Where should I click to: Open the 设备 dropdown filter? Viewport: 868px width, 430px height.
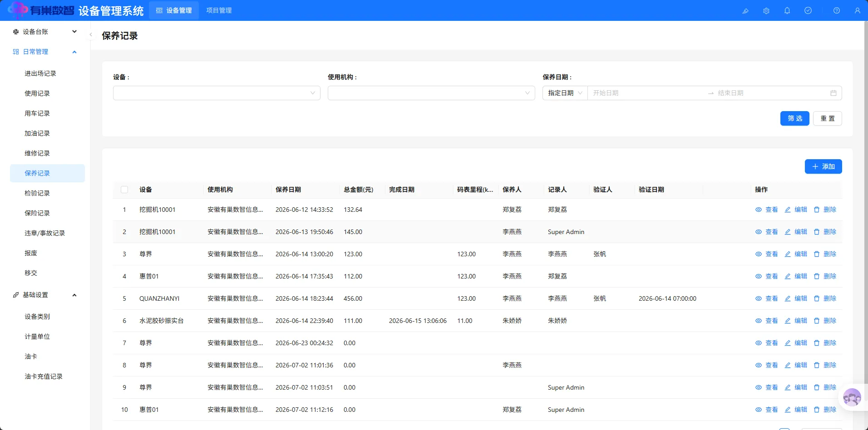pos(217,93)
